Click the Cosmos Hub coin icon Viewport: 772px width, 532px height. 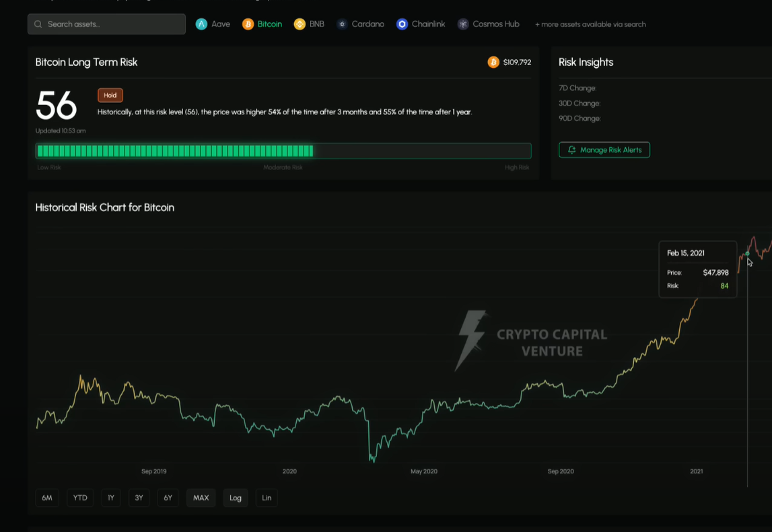(x=463, y=24)
